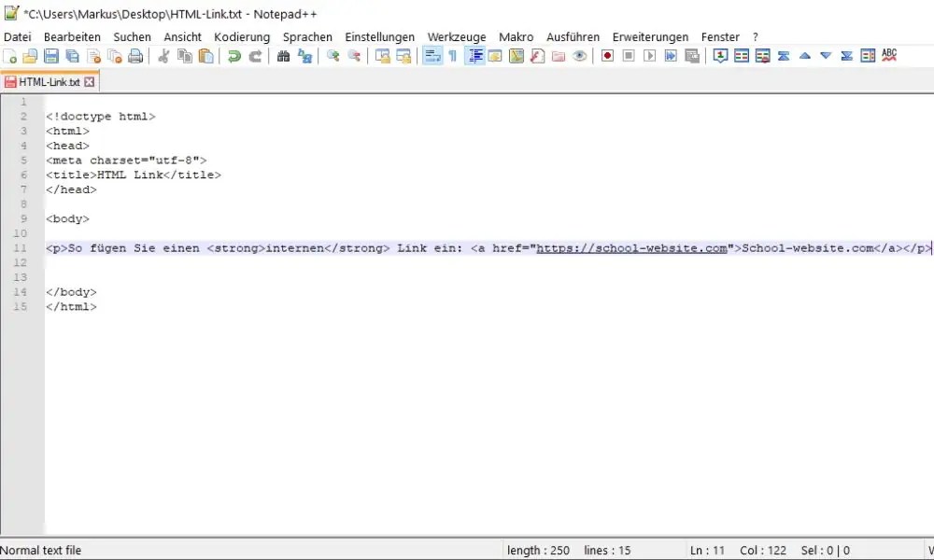Open the Werkzeuge menu
The width and height of the screenshot is (934, 560).
pyautogui.click(x=457, y=37)
